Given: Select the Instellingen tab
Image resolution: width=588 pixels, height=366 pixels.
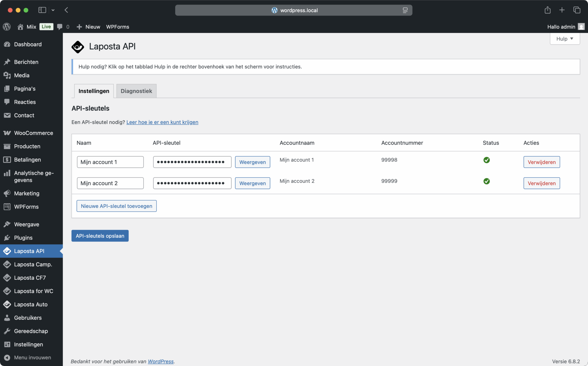Looking at the screenshot, I should tap(94, 91).
